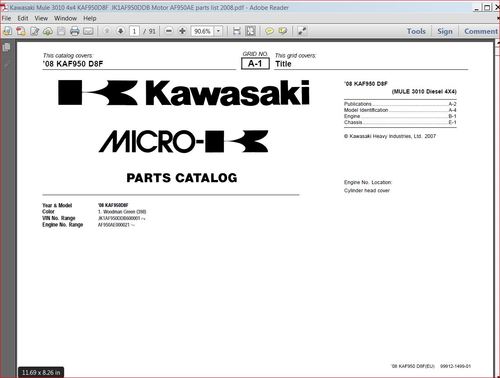The image size is (500, 378).
Task: Click the fit one full page icon
Action: point(250,31)
